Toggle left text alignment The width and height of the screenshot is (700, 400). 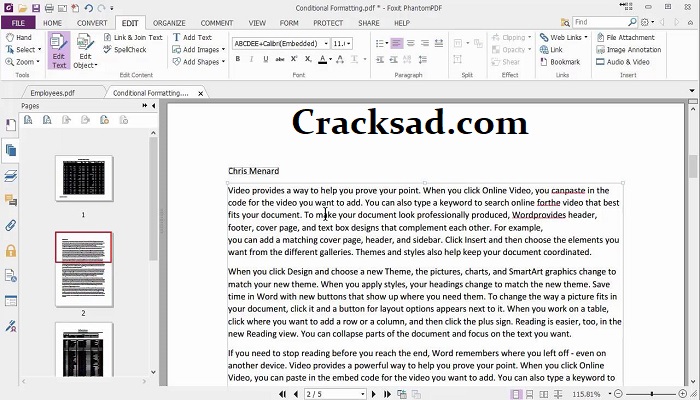(396, 43)
